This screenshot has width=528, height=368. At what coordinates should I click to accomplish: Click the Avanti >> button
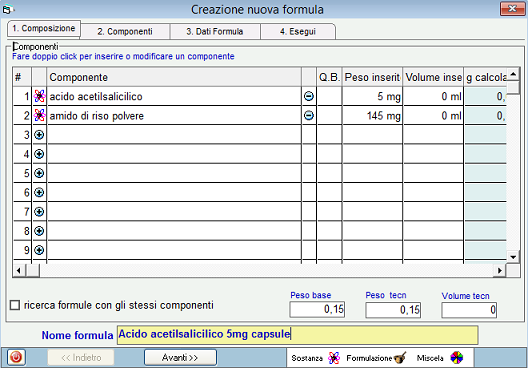click(180, 357)
